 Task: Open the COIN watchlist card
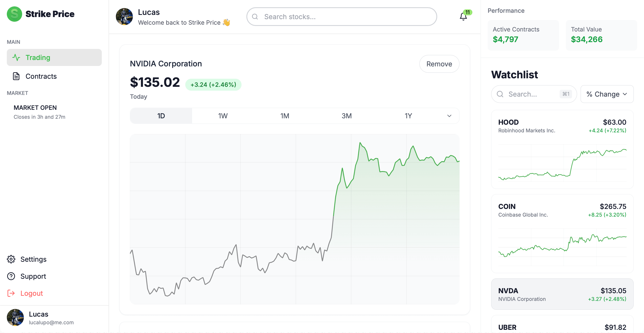tap(562, 234)
